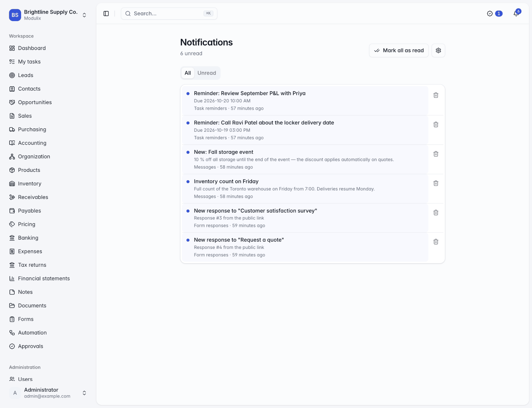Go to Accounting section
532x408 pixels.
pos(48,143)
